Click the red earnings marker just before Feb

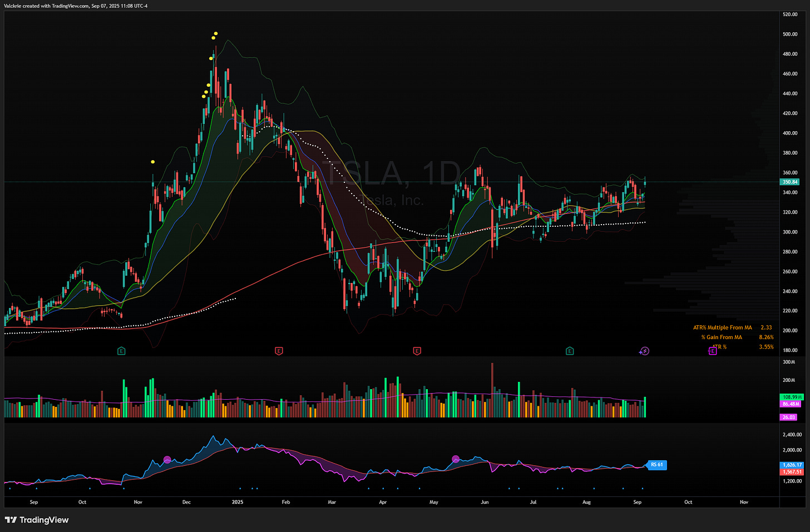[x=279, y=351]
